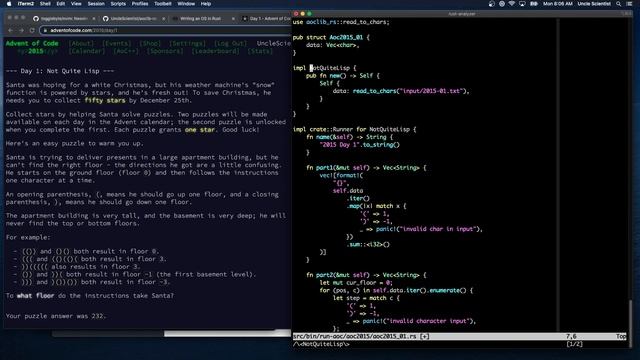Open the [Sponsors] link

pos(165,51)
